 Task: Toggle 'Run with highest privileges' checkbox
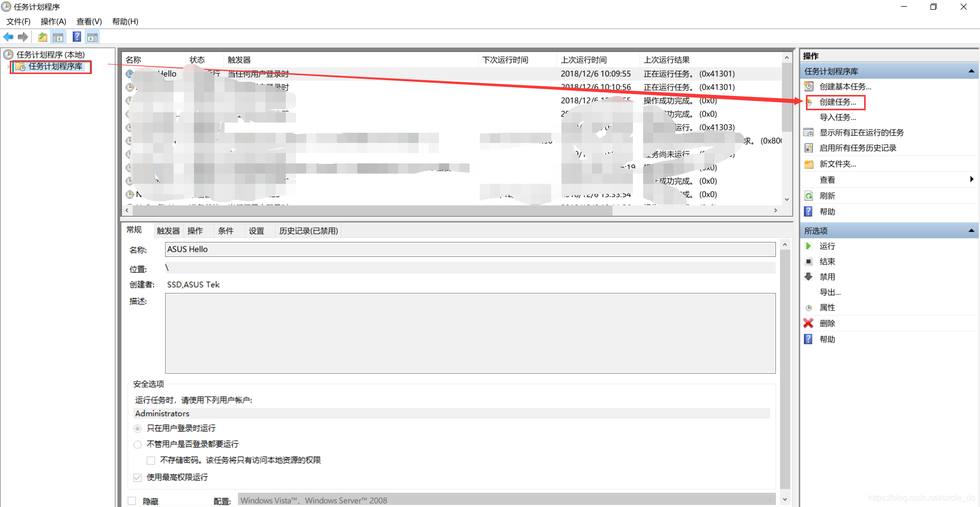pyautogui.click(x=137, y=477)
